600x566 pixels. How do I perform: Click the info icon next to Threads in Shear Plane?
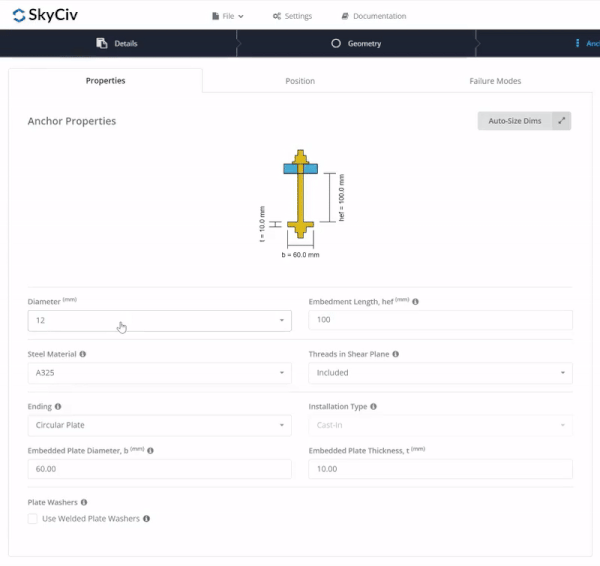(x=397, y=354)
